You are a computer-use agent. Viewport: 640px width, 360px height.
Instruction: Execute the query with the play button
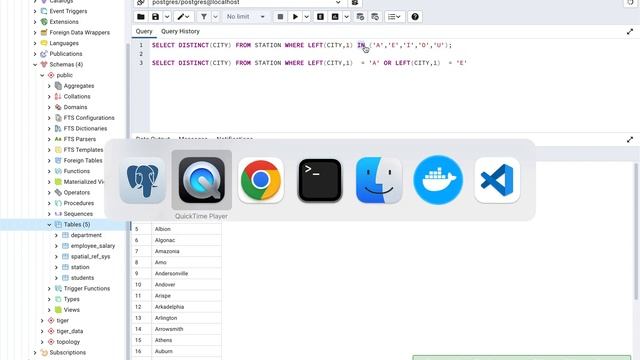coord(295,17)
